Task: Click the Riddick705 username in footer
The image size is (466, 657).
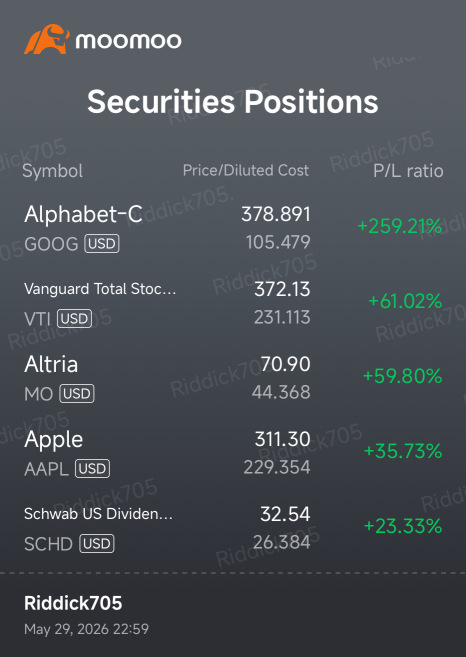Action: coord(73,603)
